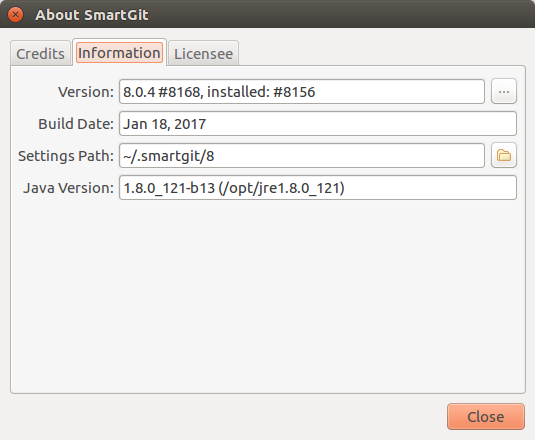Click the "Settings Path:" label
535x440 pixels.
coord(66,156)
